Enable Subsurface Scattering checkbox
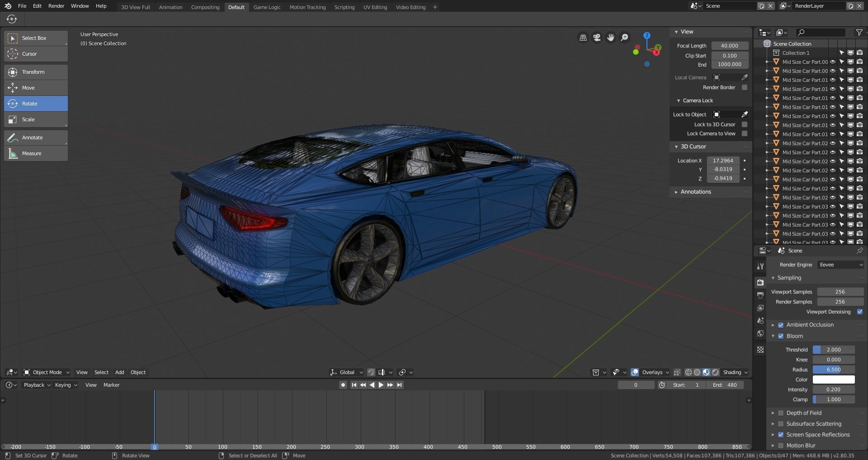Viewport: 868px width, 460px height. coord(781,424)
